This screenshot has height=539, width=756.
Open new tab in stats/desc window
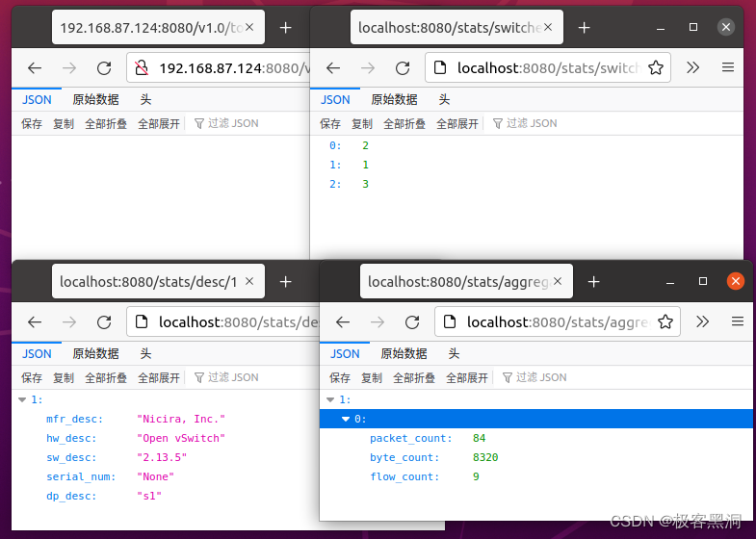[x=285, y=281]
